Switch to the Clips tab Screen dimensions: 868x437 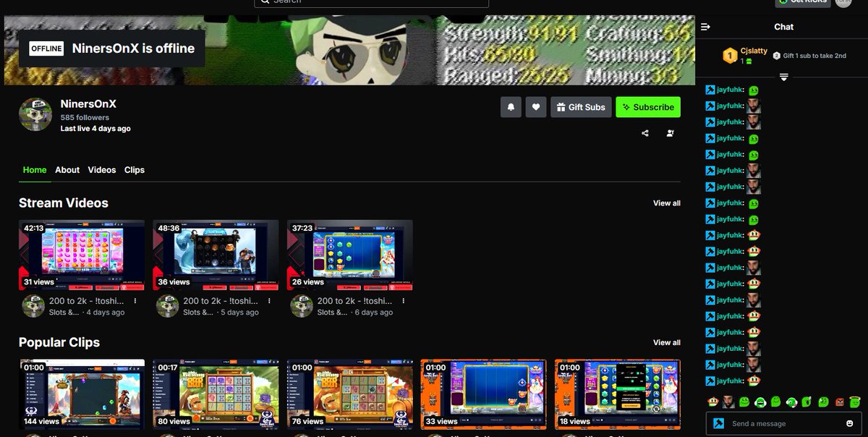(135, 170)
